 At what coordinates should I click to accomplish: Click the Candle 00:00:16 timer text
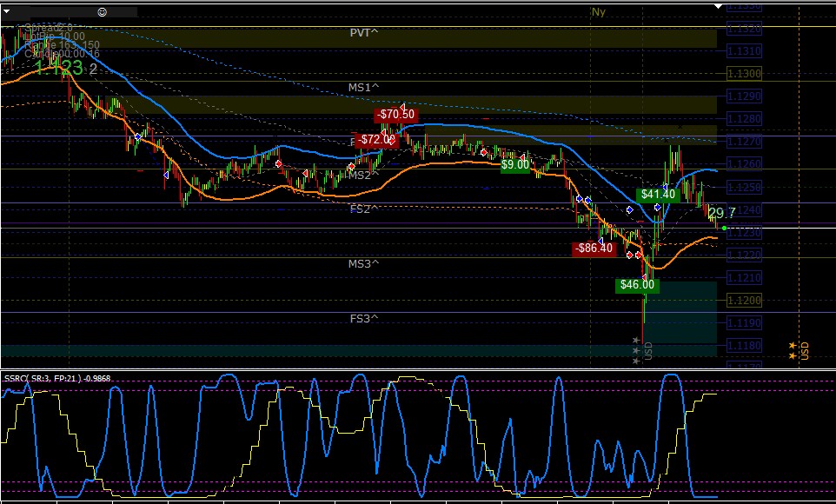62,54
